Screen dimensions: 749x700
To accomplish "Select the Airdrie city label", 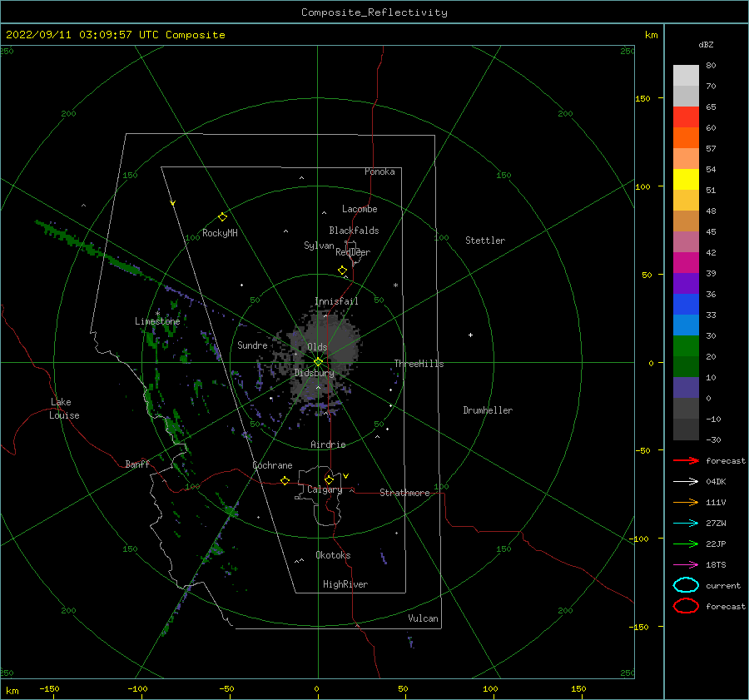I will click(x=328, y=444).
